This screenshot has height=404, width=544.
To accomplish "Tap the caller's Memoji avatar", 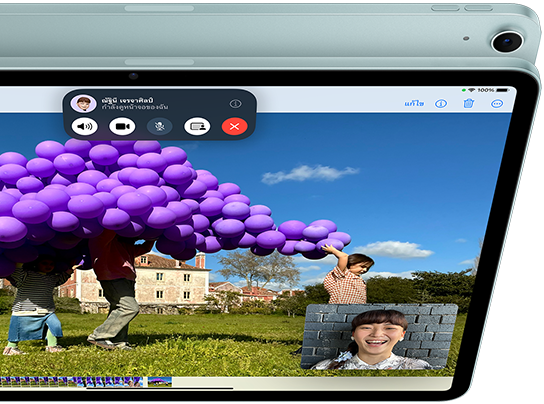I will 83,103.
